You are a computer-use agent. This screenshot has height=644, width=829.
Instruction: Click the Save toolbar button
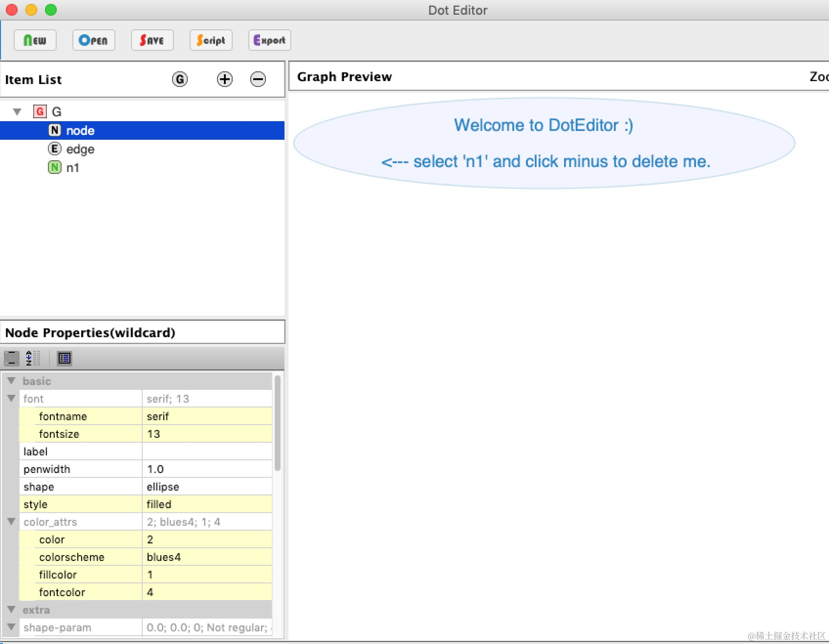pos(152,40)
